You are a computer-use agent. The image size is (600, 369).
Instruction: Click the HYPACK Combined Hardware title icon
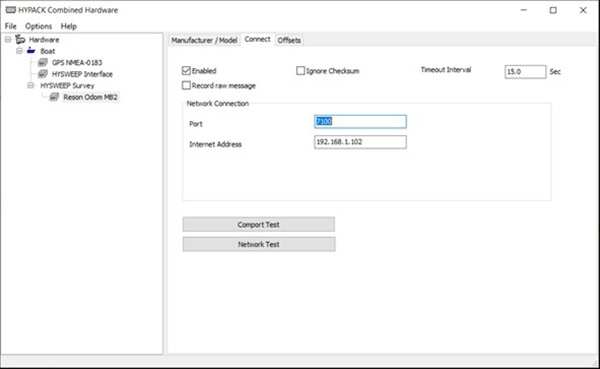[11, 10]
